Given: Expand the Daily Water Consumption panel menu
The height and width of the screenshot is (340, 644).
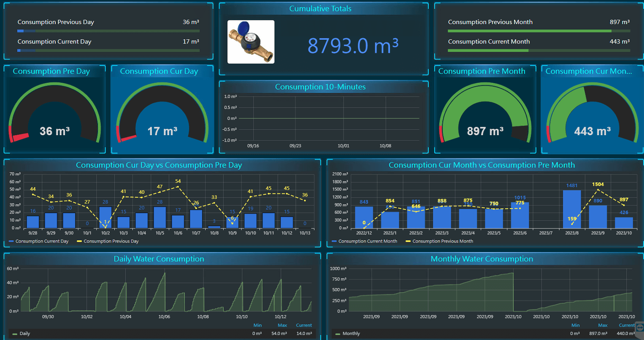Looking at the screenshot, I should [159, 259].
